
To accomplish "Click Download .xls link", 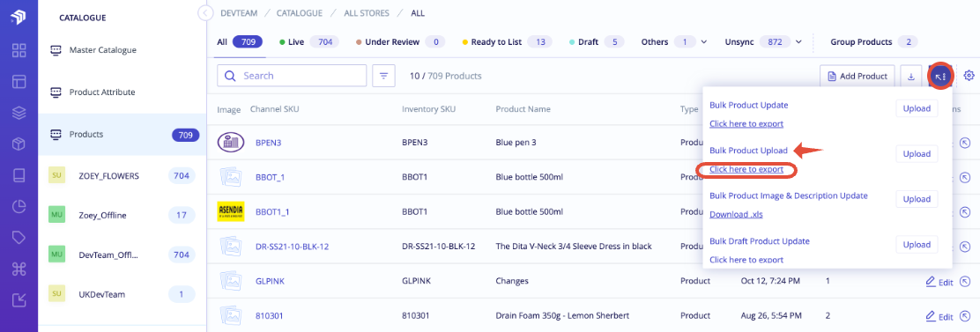I will coord(736,215).
